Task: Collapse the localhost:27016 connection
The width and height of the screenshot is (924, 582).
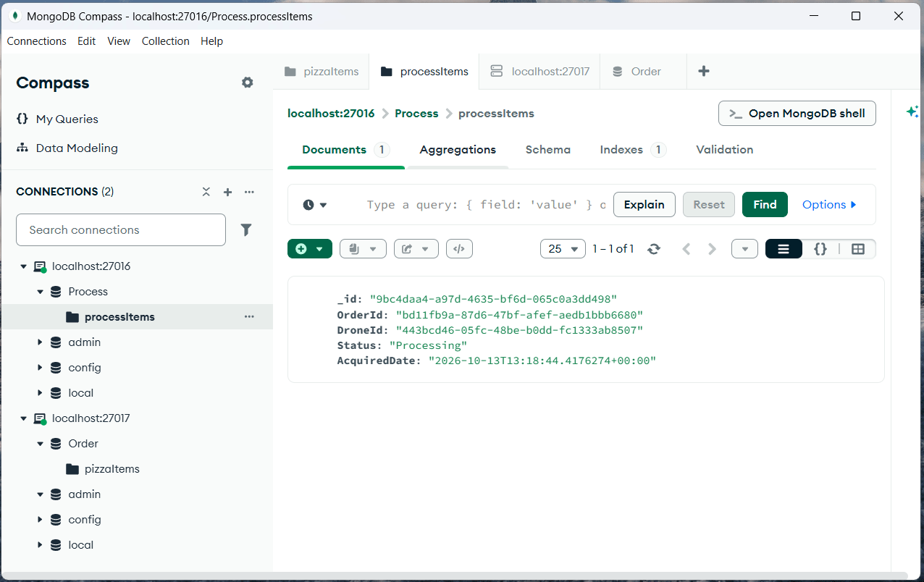Action: tap(23, 266)
